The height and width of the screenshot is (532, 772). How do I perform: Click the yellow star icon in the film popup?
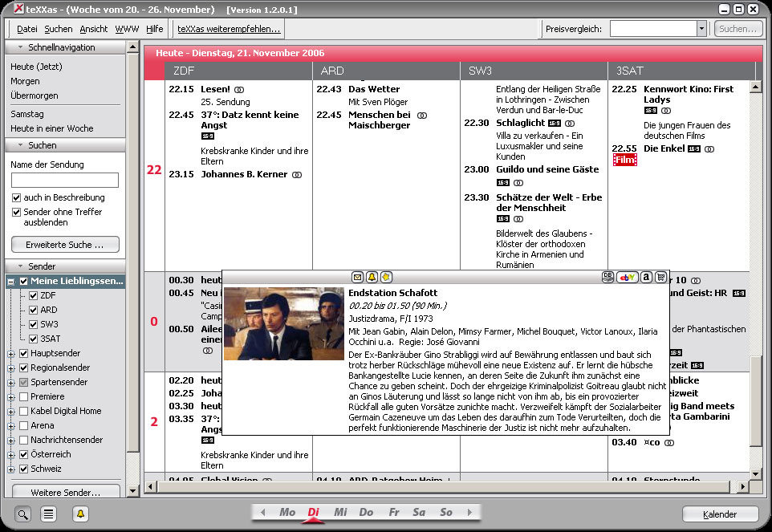point(386,278)
